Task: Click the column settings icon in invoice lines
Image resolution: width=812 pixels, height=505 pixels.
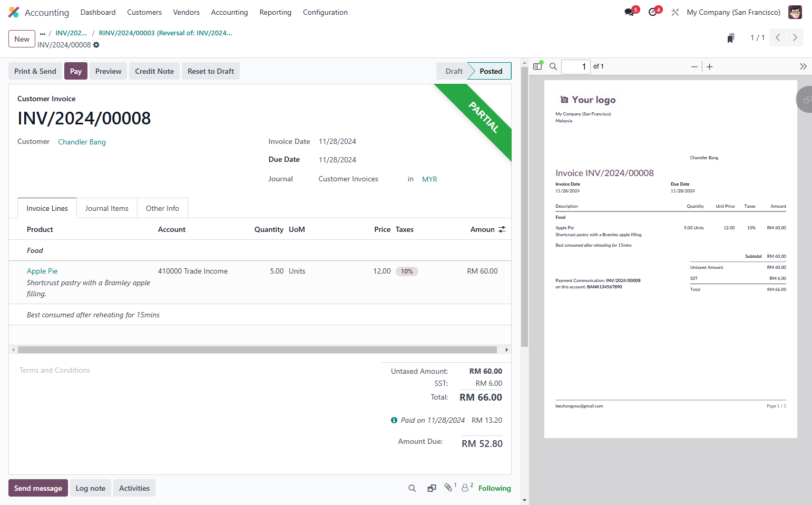Action: point(502,229)
